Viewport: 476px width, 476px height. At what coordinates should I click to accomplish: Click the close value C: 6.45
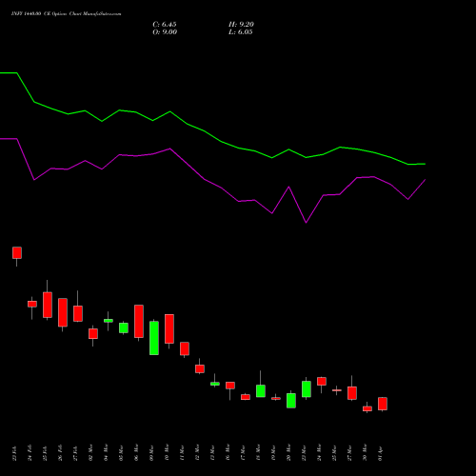tap(165, 25)
